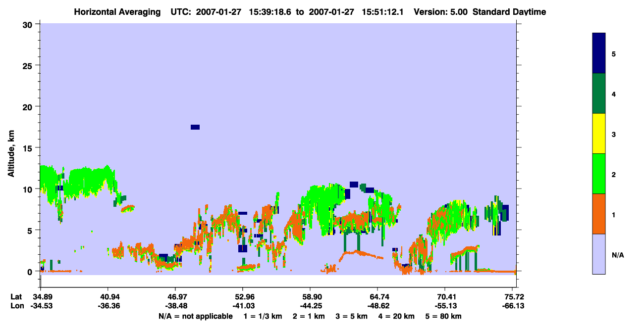Click the dark green colorbar segment labeled 4
644x330 pixels.
tap(599, 94)
